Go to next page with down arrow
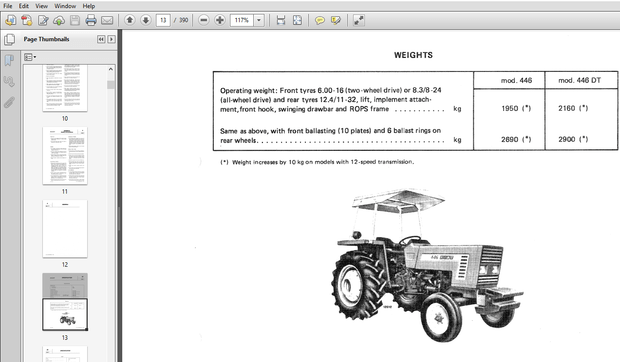Image resolution: width=620 pixels, height=362 pixels. tap(146, 20)
